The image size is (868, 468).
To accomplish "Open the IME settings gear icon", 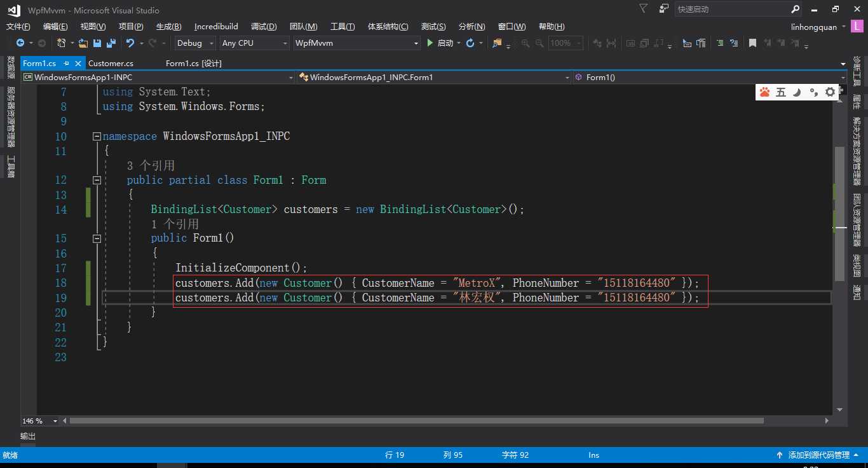I will pos(830,92).
